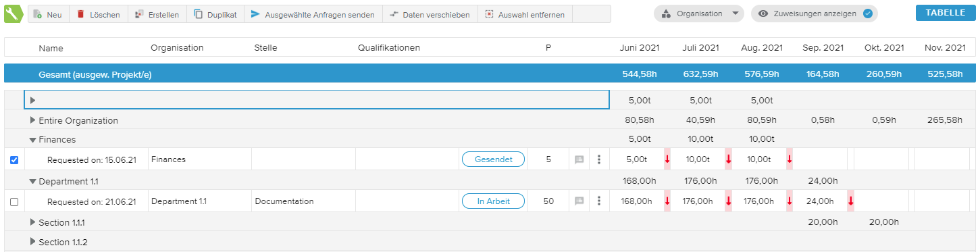Open the green wrench settings icon
The height and width of the screenshot is (252, 980).
coord(14,14)
